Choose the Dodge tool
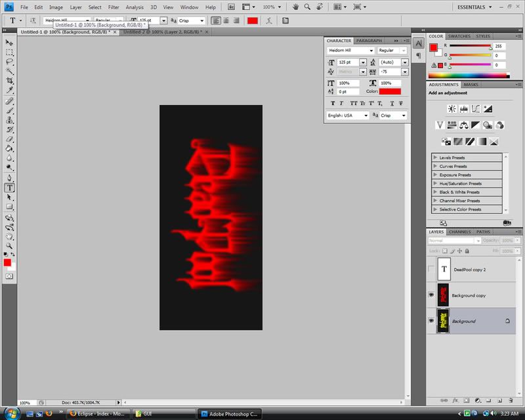 click(x=9, y=167)
